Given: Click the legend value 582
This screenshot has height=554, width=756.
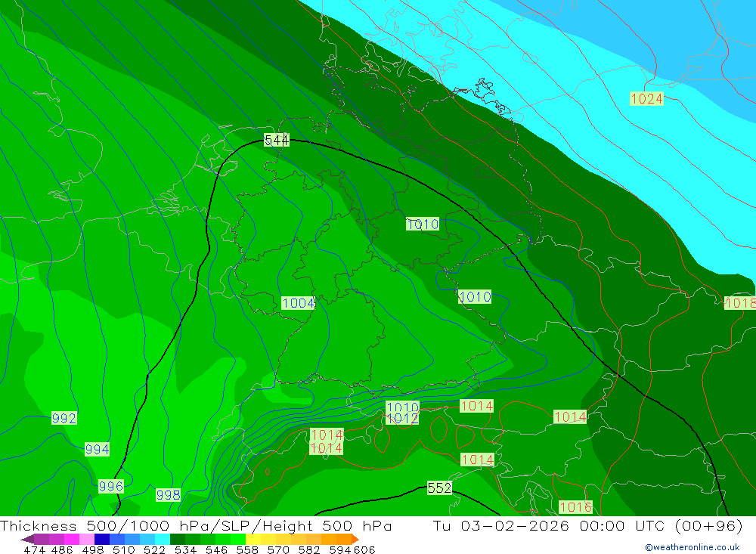Looking at the screenshot, I should pyautogui.click(x=309, y=549).
